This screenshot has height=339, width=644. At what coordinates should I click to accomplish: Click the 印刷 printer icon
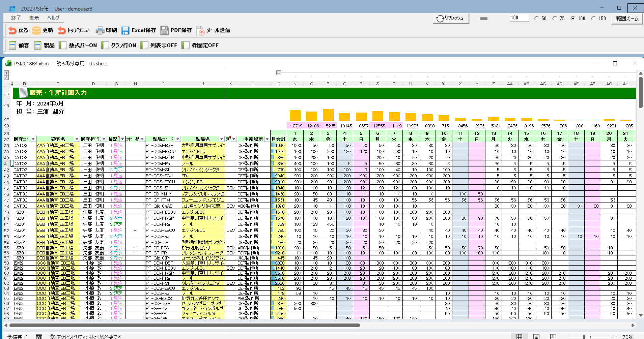pos(100,30)
